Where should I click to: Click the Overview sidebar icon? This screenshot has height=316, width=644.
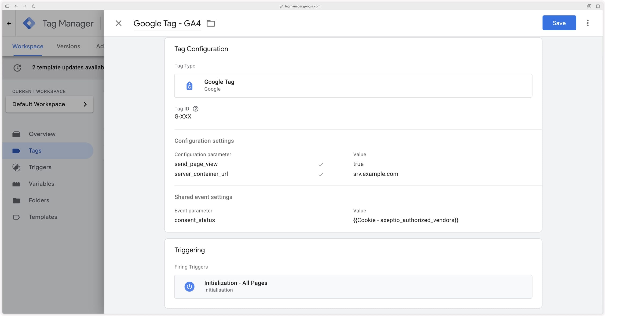click(x=16, y=134)
